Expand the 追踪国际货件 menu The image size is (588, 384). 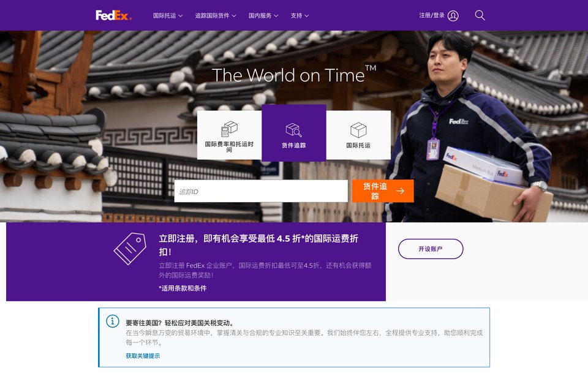(x=216, y=16)
